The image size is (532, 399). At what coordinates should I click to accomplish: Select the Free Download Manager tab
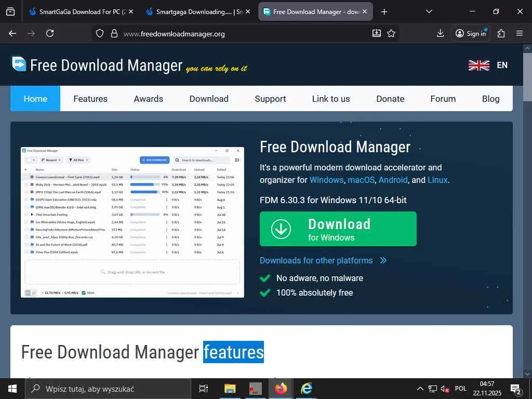click(315, 11)
